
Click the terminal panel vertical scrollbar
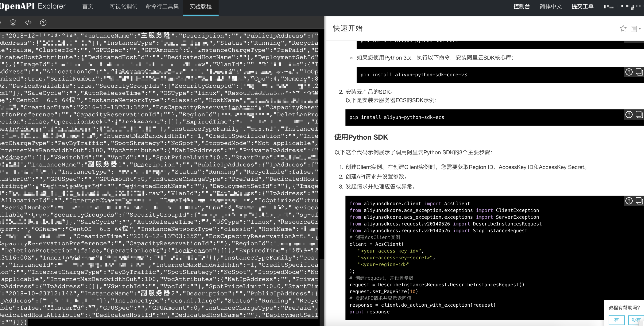pyautogui.click(x=322, y=292)
